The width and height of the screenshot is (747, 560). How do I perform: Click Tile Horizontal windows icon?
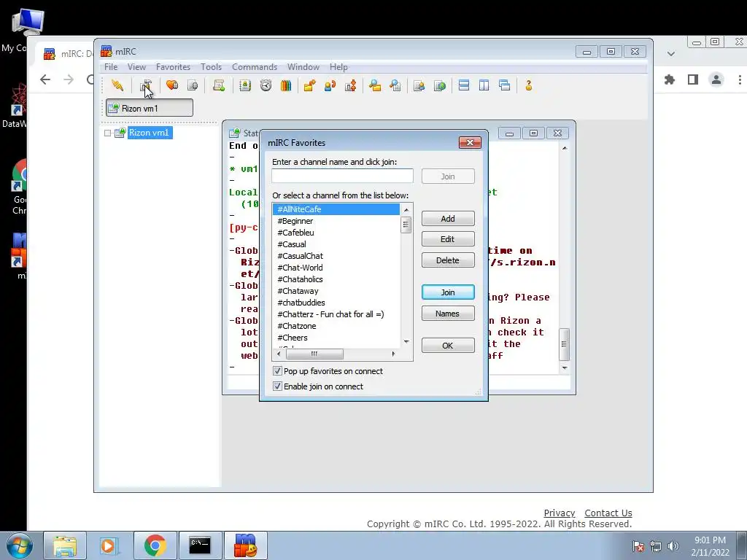pos(463,85)
